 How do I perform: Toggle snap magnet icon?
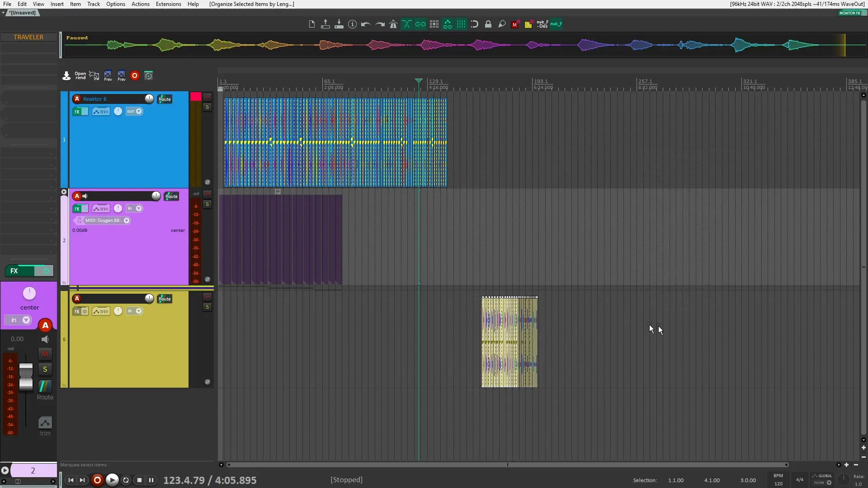[475, 24]
